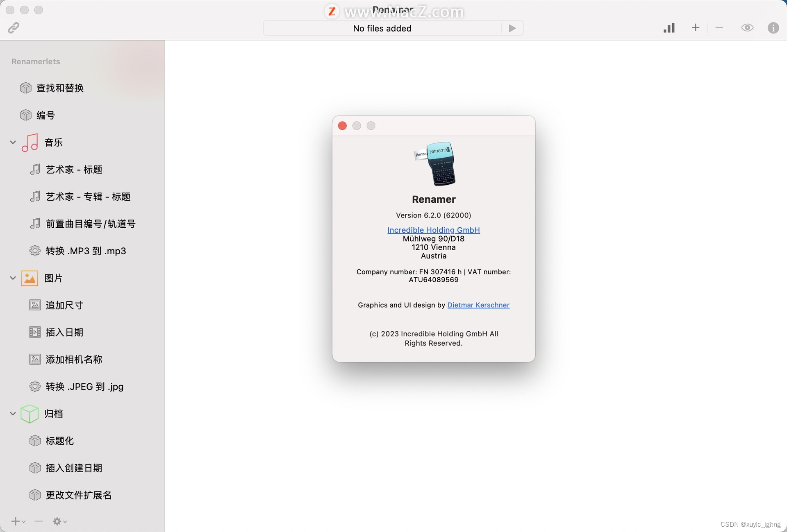
Task: Open the info inspector icon
Action: 773,28
